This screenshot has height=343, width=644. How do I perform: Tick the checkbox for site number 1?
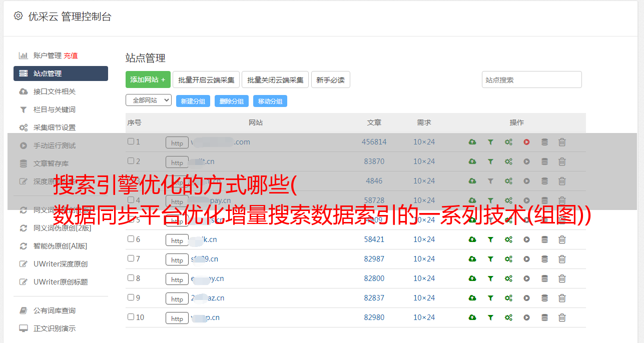[x=131, y=141]
